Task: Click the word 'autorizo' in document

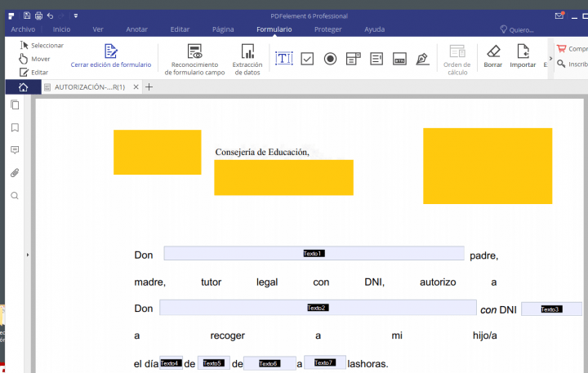Action: 438,282
